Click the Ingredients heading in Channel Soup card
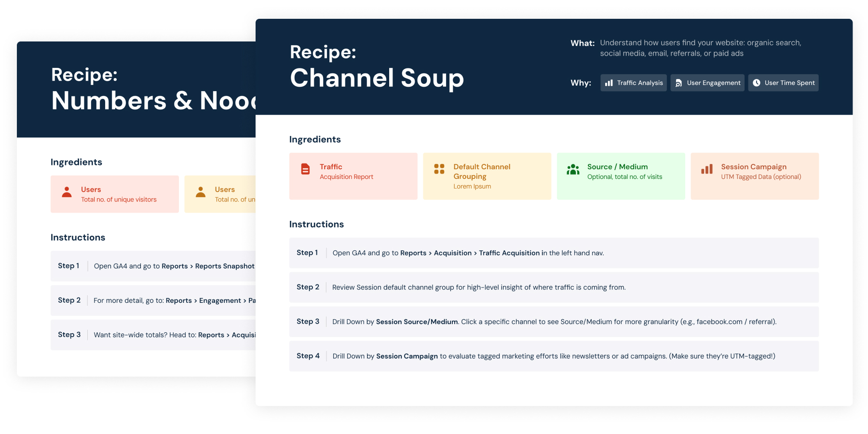This screenshot has height=434, width=868. [x=315, y=139]
